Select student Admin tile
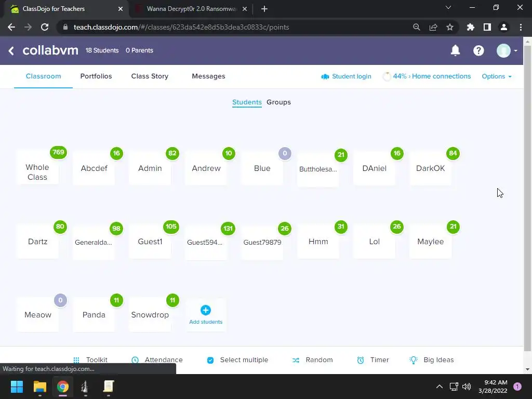 (x=150, y=168)
